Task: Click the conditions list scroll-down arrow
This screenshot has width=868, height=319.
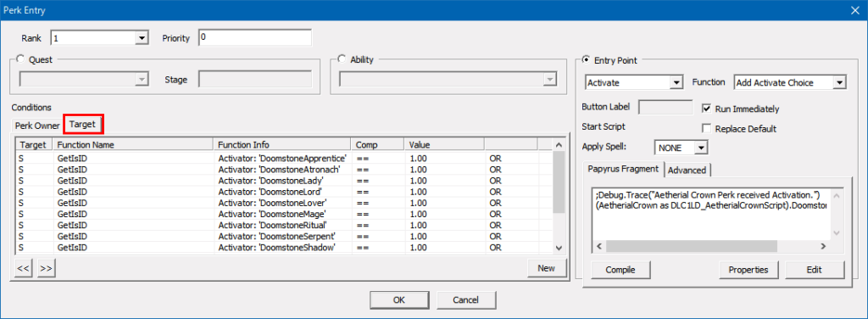Action: pyautogui.click(x=559, y=248)
